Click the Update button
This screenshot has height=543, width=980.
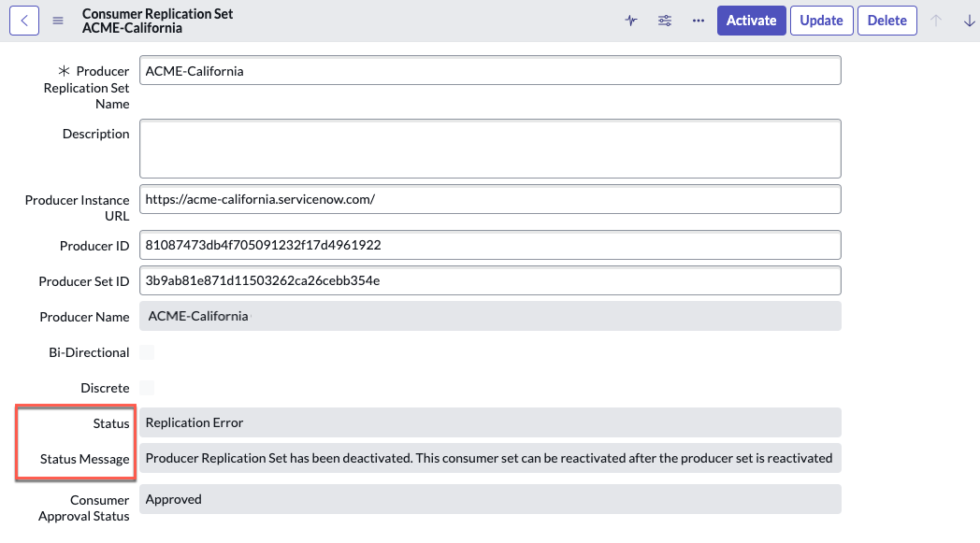pyautogui.click(x=821, y=21)
